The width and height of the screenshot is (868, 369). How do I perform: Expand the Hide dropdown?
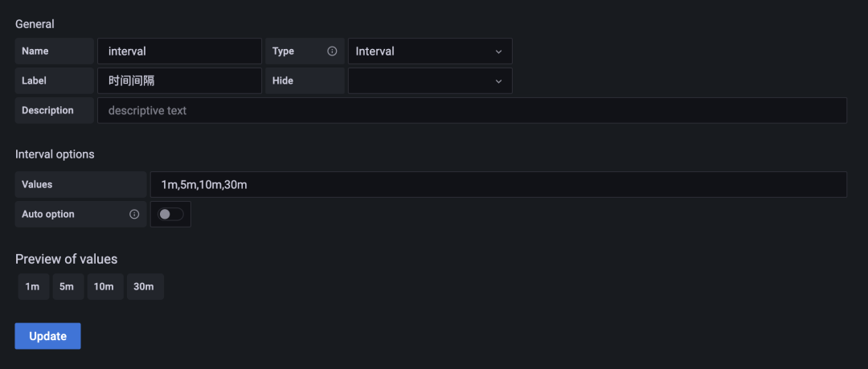[x=429, y=81]
